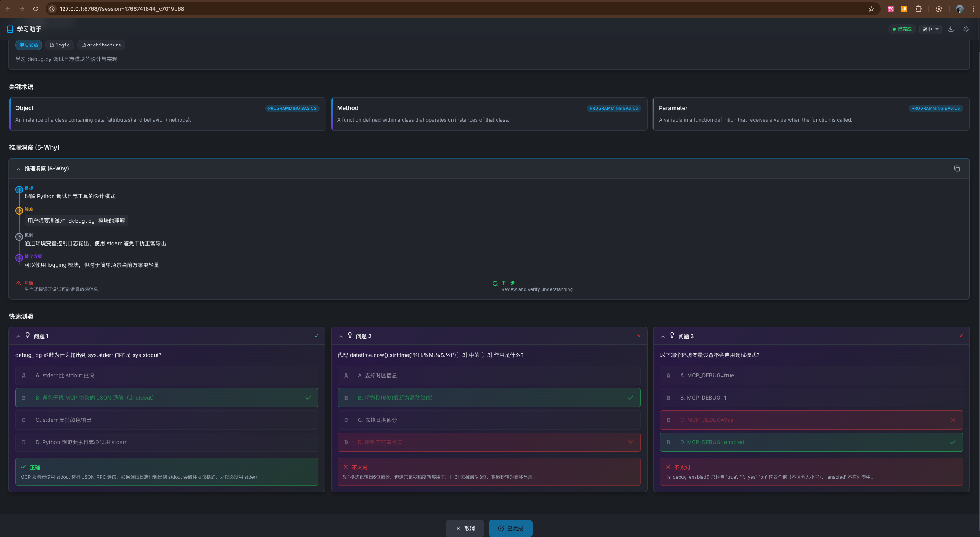
Task: Click the browser forward arrow
Action: pos(22,8)
